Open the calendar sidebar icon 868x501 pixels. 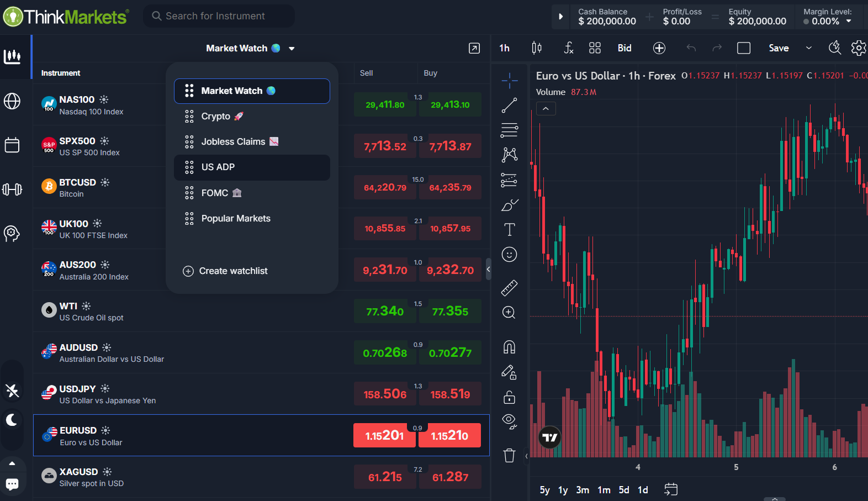tap(12, 145)
